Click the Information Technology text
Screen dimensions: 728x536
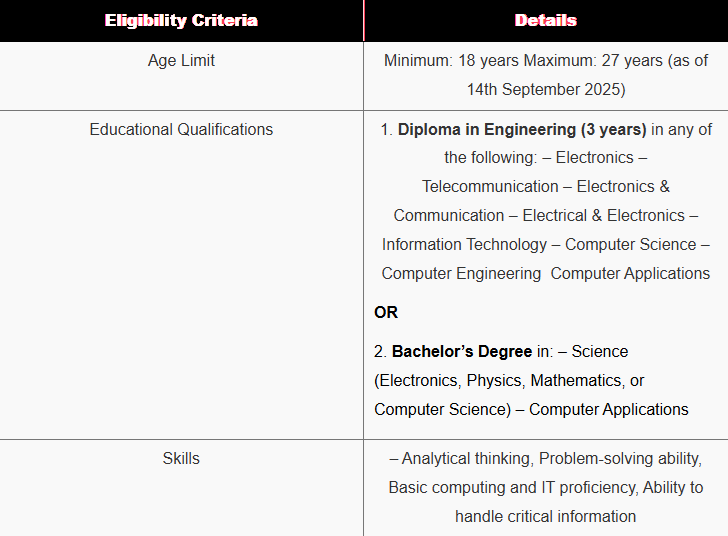point(464,244)
